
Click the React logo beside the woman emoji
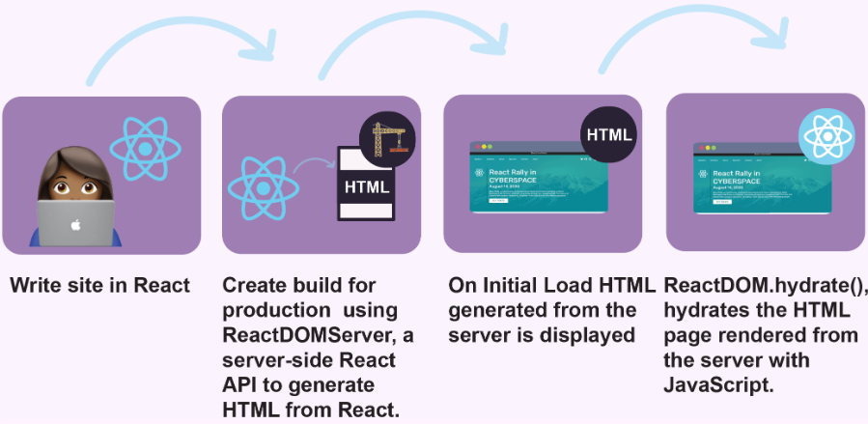[x=145, y=149]
